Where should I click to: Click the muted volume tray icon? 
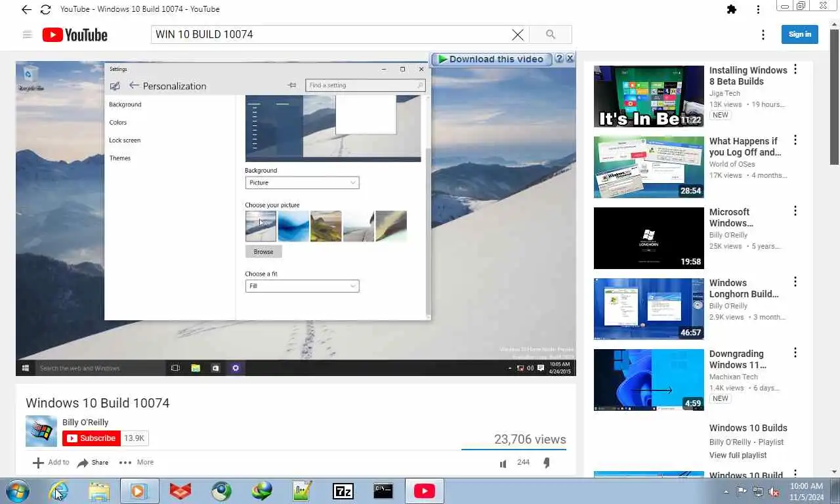[774, 492]
